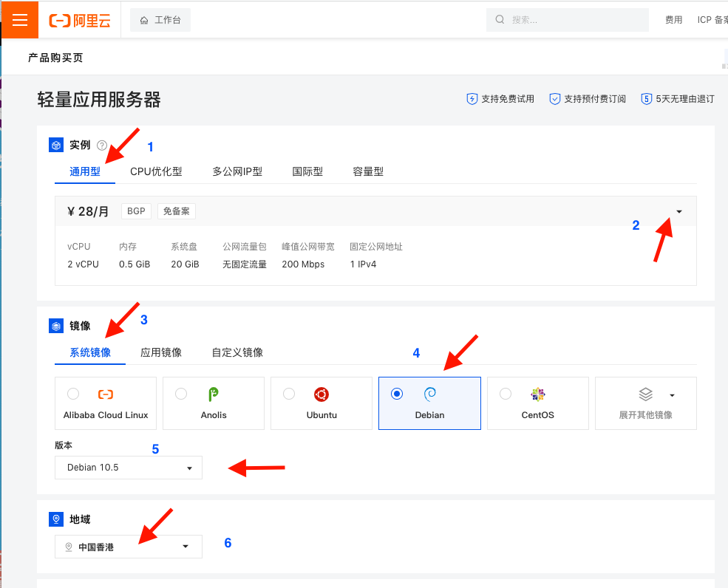The height and width of the screenshot is (588, 728).
Task: Click the CentOS logo icon
Action: [x=537, y=394]
